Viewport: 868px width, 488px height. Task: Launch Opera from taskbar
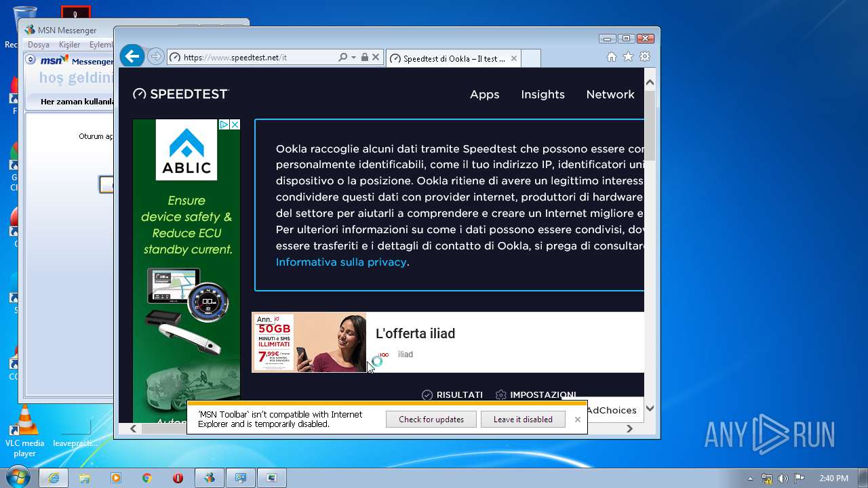178,478
